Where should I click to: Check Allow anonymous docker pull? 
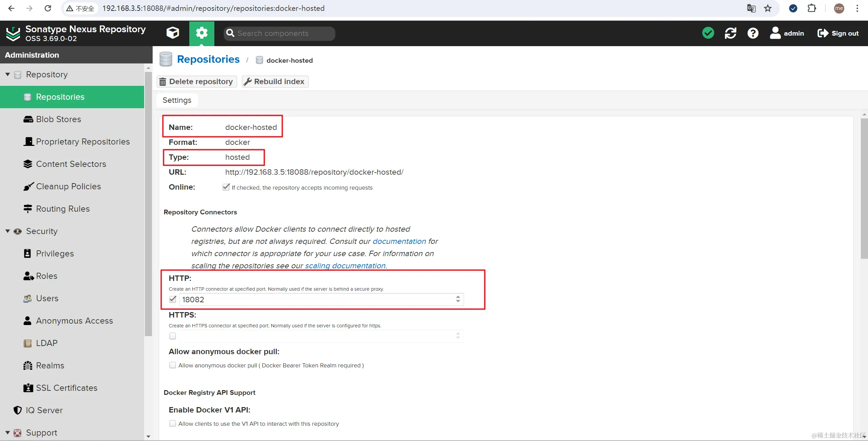point(173,365)
